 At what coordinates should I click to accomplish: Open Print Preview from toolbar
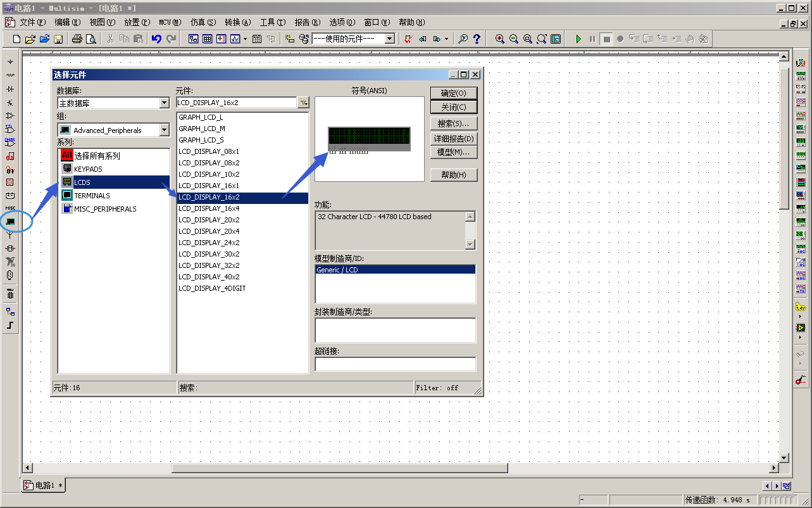91,39
